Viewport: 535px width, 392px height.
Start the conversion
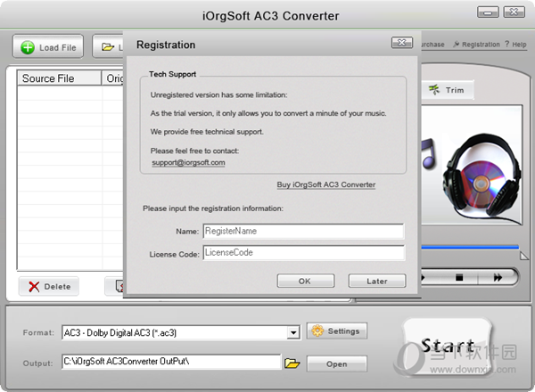click(448, 346)
